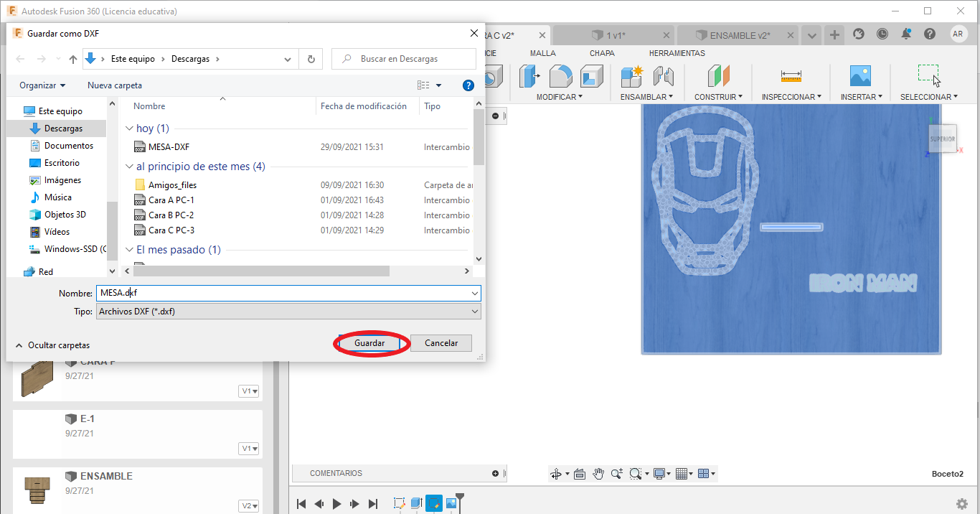Screen dimensions: 980x514
Task: Select the Shell tool icon
Action: click(592, 76)
